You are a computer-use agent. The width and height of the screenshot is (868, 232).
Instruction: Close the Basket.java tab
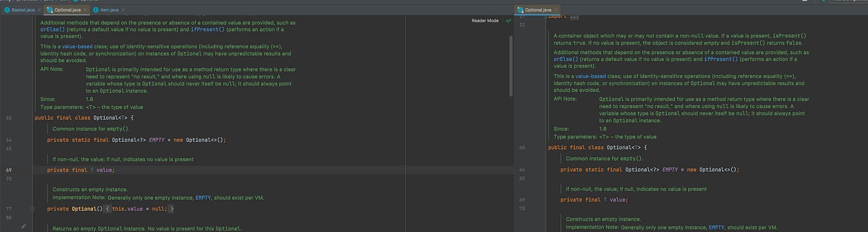click(x=38, y=11)
